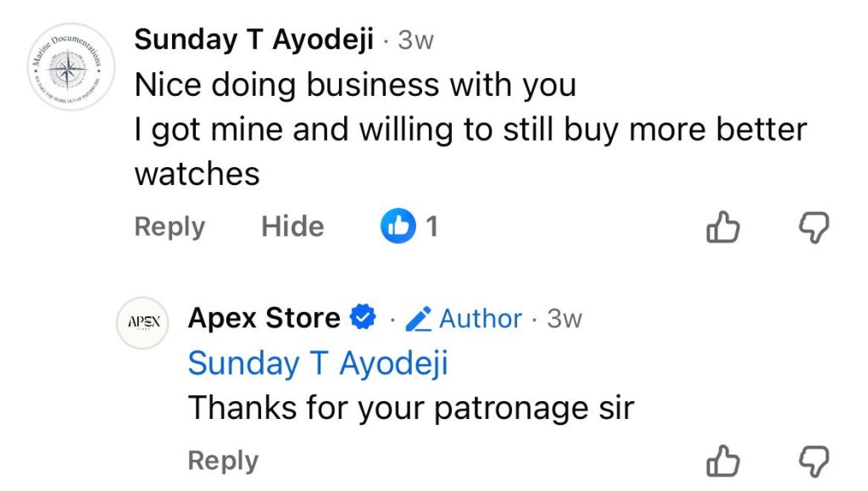Thumbs up the Apex Store reply
This screenshot has width=868, height=491.
pos(723,462)
